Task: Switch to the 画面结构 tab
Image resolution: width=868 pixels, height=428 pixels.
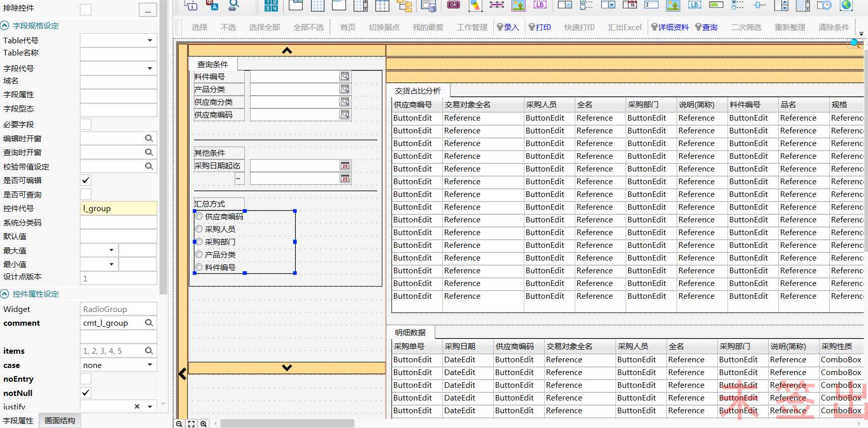Action: coord(60,420)
